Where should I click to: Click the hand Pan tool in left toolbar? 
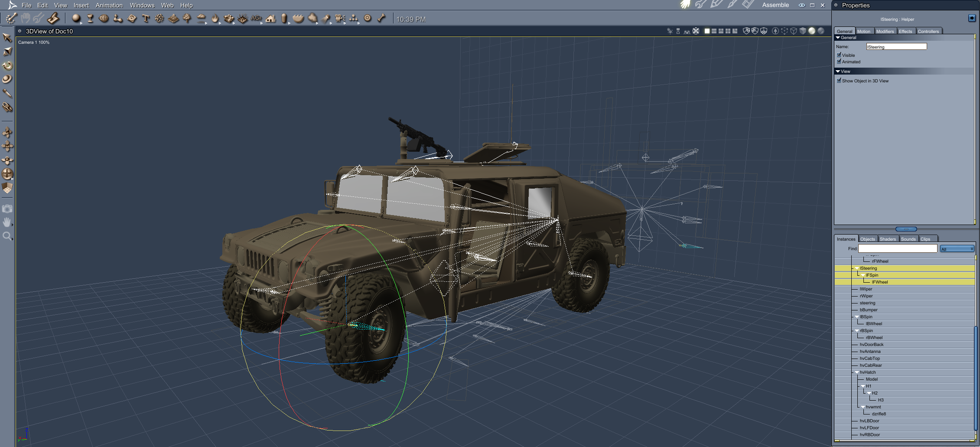[7, 222]
